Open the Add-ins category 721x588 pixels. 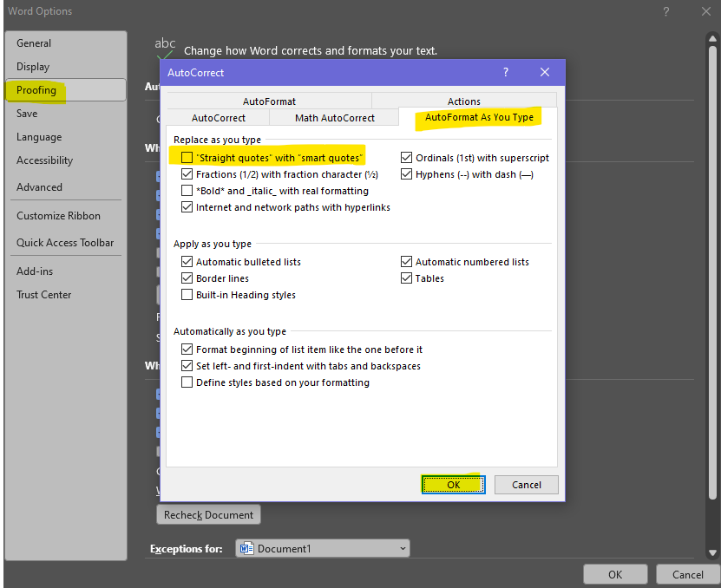click(x=66, y=271)
